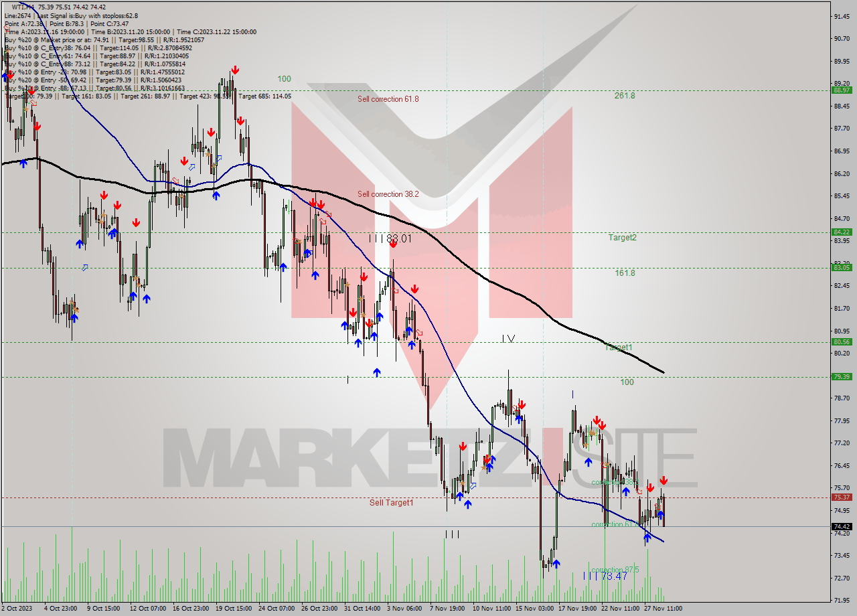Viewport: 857px width, 616px height.
Task: Select the 'I I I 83.01' wave label
Action: [x=390, y=238]
